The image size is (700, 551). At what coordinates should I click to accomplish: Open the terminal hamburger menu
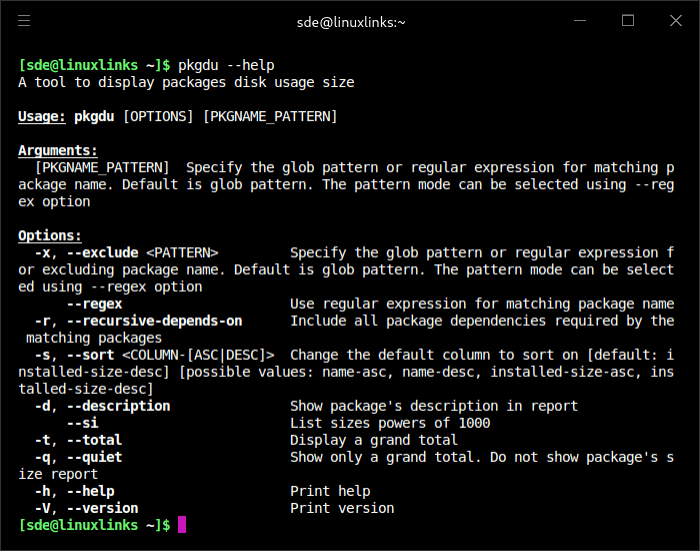click(x=24, y=21)
